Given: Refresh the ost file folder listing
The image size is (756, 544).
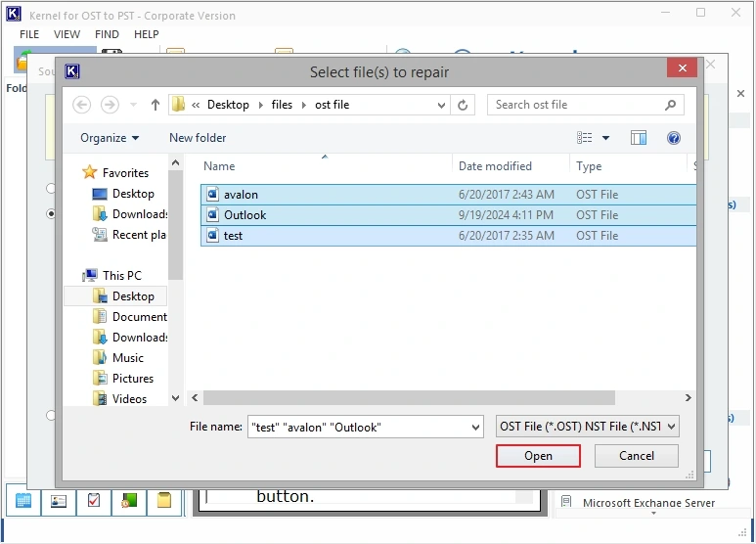Looking at the screenshot, I should point(463,105).
